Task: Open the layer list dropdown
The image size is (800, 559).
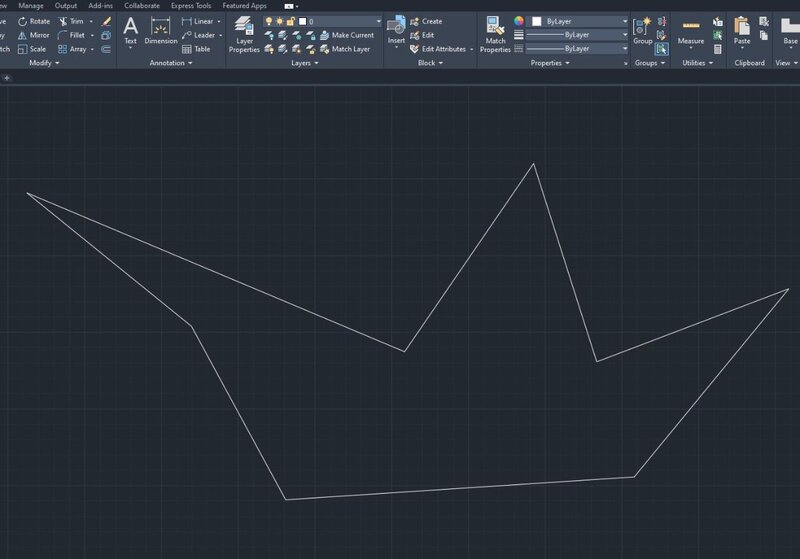Action: 379,21
